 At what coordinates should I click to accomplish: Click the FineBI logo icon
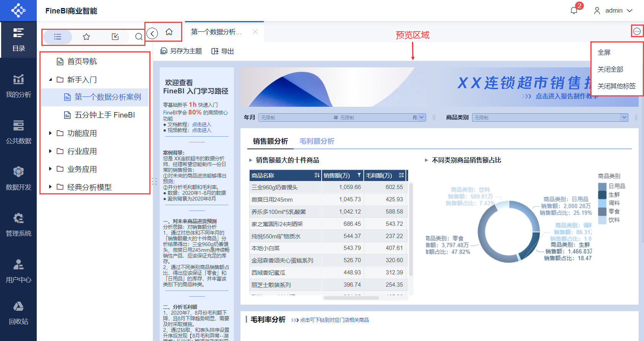[x=18, y=10]
